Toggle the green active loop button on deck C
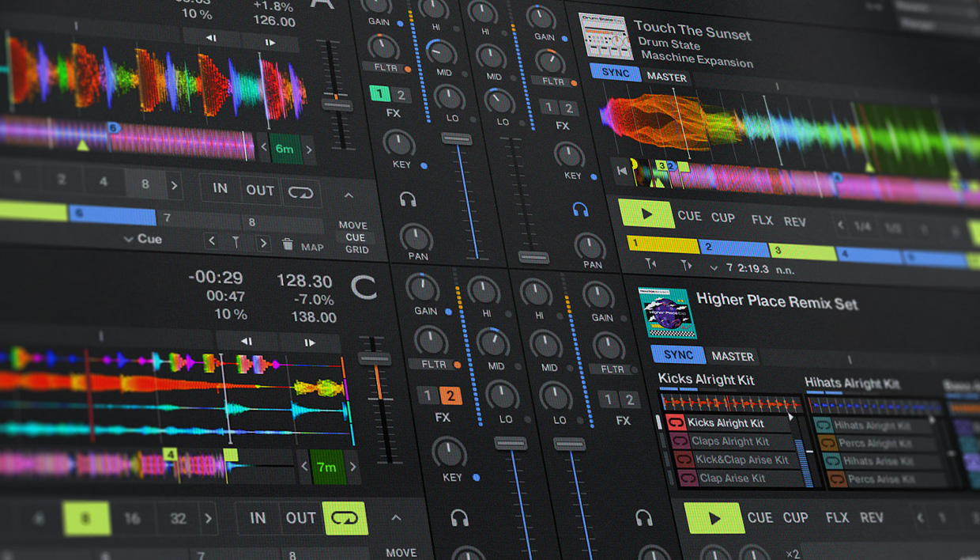980x560 pixels. point(345,518)
